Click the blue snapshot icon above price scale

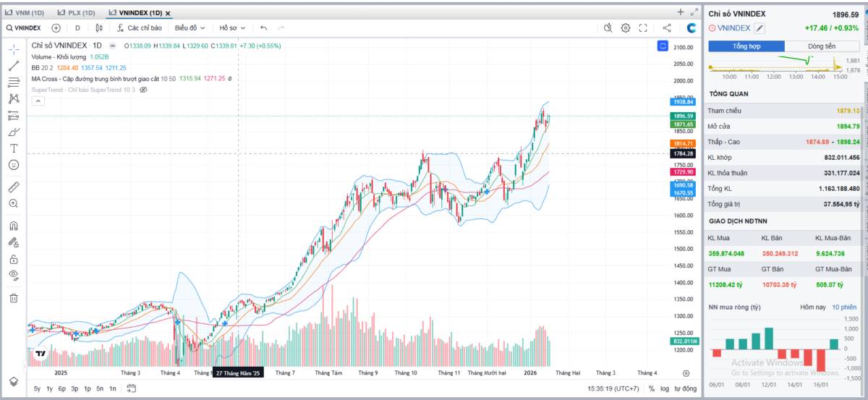pos(663,46)
